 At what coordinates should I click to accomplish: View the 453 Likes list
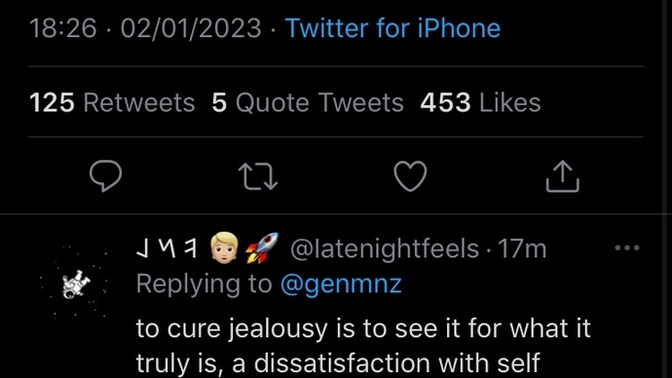tap(480, 103)
